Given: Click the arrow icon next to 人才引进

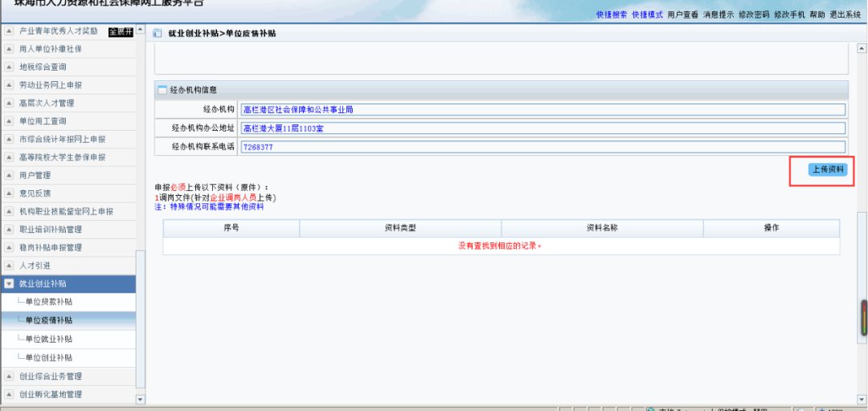Looking at the screenshot, I should coord(9,266).
